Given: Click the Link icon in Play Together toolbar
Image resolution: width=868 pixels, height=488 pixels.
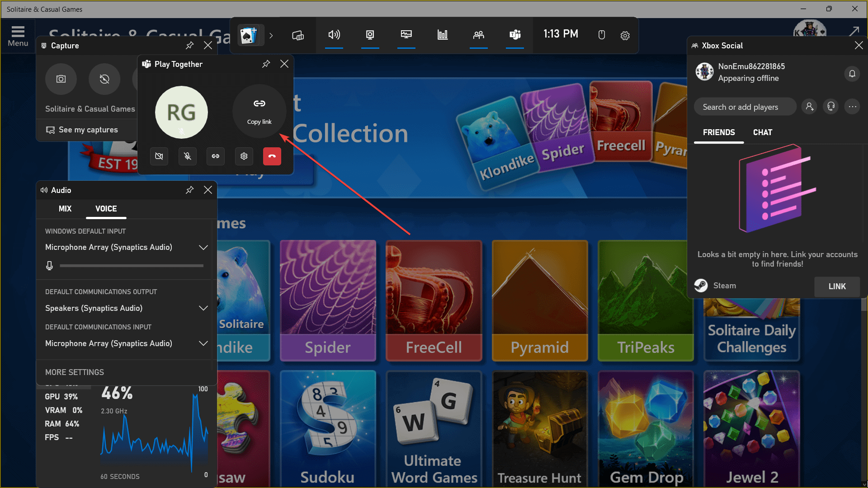Looking at the screenshot, I should coord(215,156).
